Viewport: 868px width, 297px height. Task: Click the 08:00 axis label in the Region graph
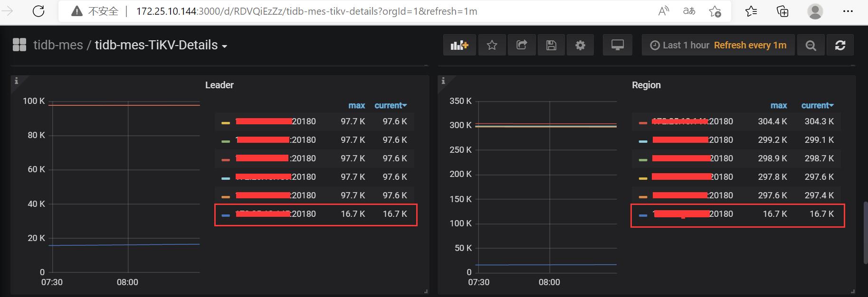coord(549,282)
